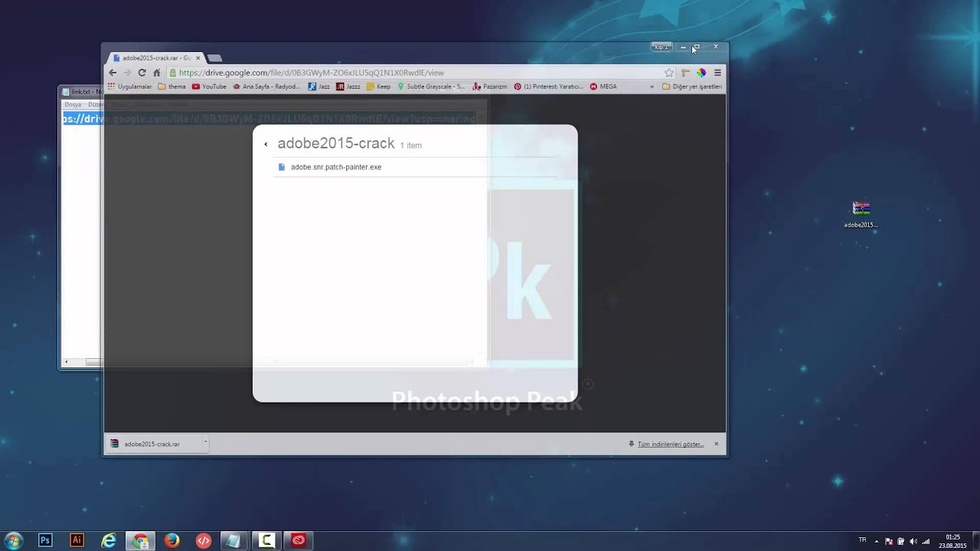Open the Windows Start menu
The height and width of the screenshot is (551, 980).
coord(13,540)
